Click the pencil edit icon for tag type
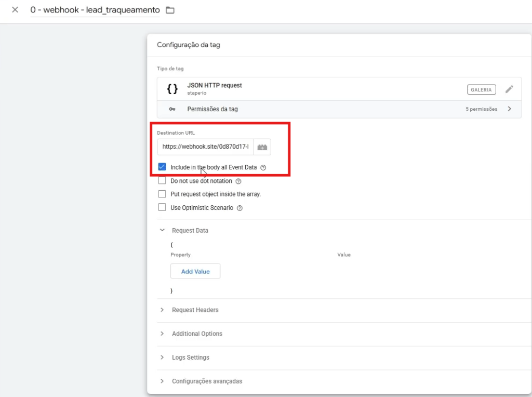This screenshot has height=397, width=532. click(509, 89)
